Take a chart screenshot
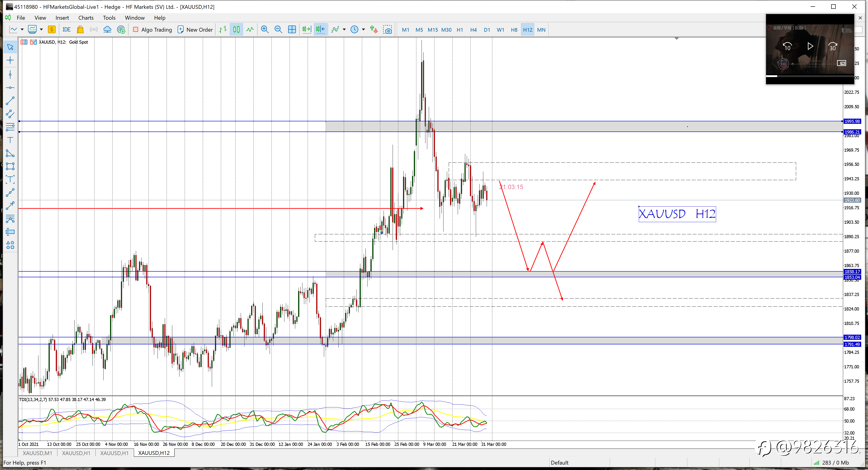Viewport: 868px width, 470px height. pos(388,30)
